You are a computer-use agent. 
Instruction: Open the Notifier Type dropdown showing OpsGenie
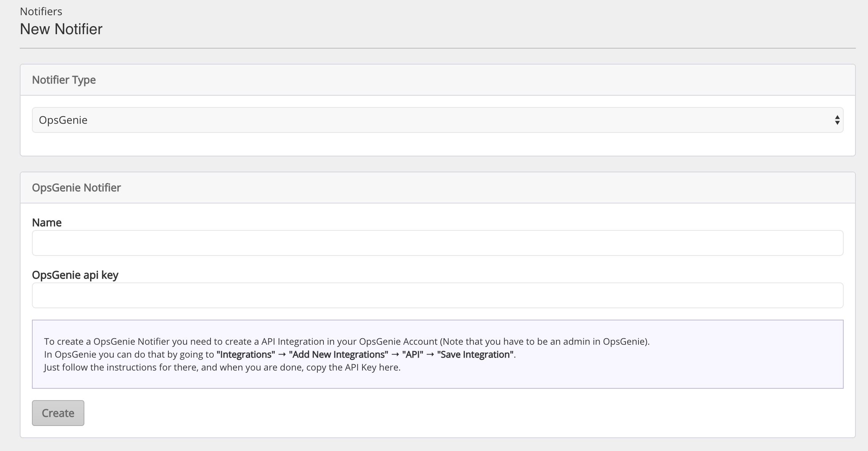(437, 120)
